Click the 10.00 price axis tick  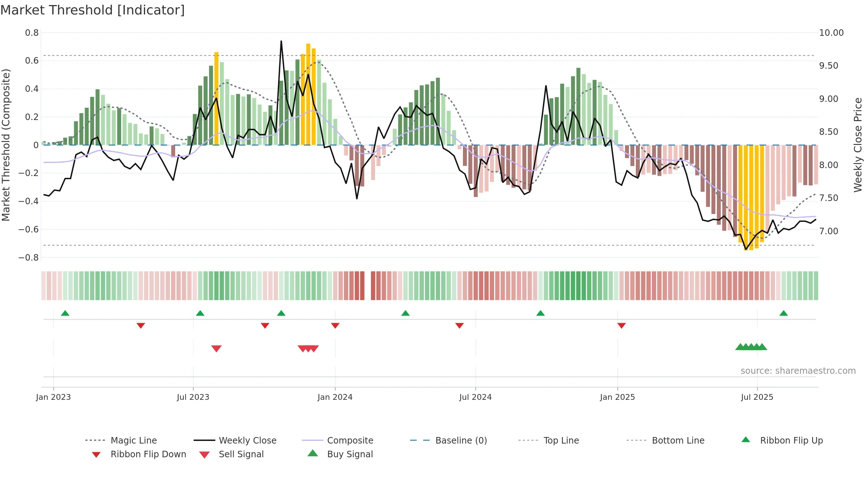(831, 33)
